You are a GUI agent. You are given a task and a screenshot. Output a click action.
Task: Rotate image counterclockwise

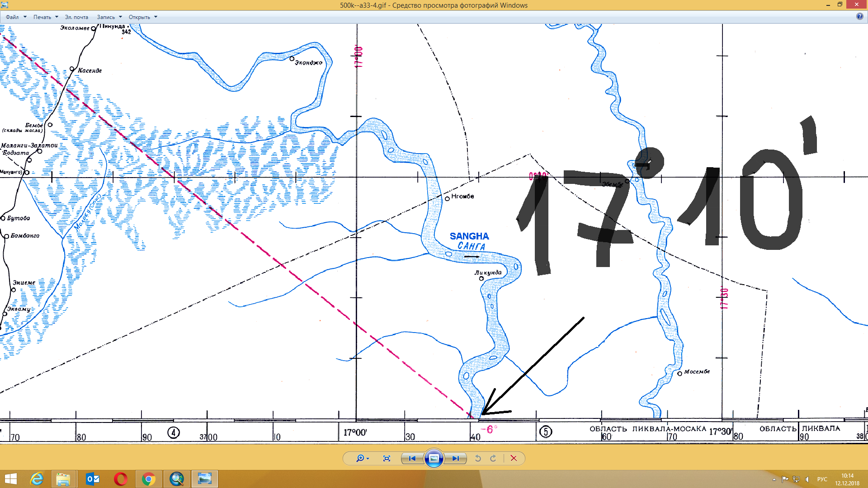point(478,458)
